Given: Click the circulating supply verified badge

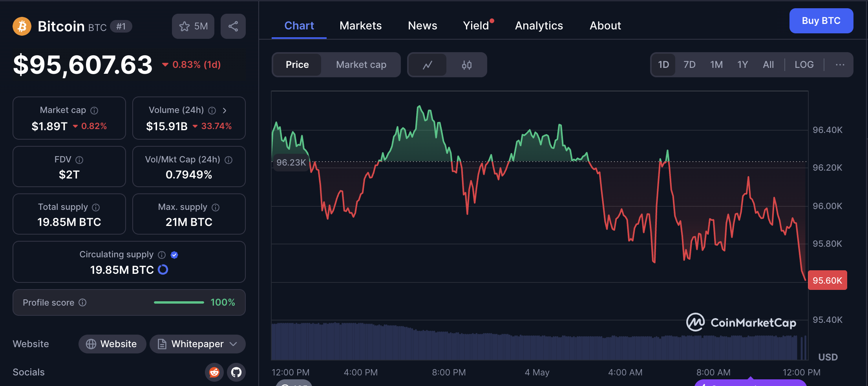Looking at the screenshot, I should click(x=175, y=255).
